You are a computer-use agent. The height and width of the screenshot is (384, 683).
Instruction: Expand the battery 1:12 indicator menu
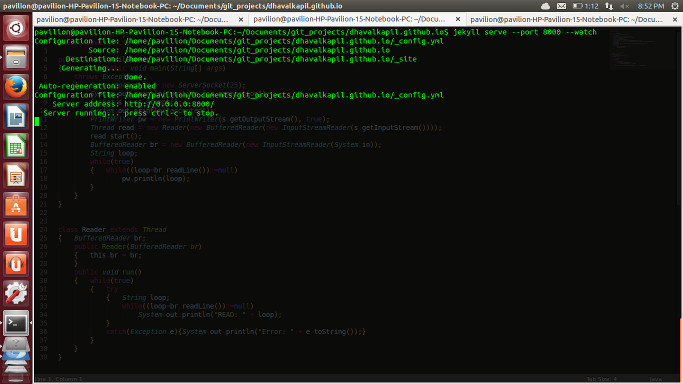(x=585, y=6)
